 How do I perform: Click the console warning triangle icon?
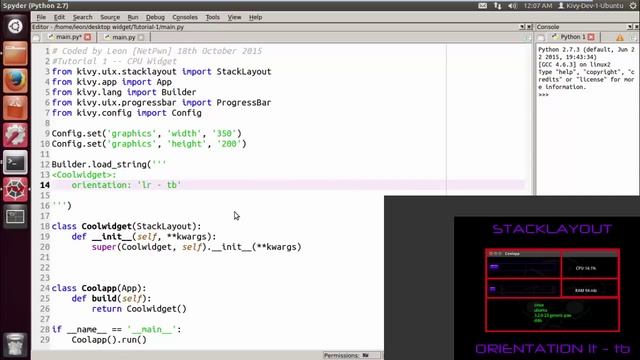[x=620, y=38]
